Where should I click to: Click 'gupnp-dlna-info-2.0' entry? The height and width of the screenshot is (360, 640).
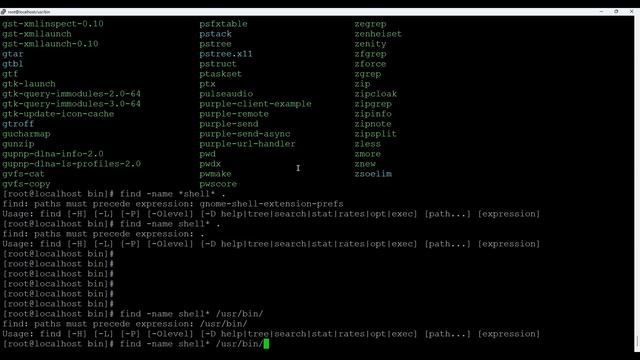click(53, 154)
